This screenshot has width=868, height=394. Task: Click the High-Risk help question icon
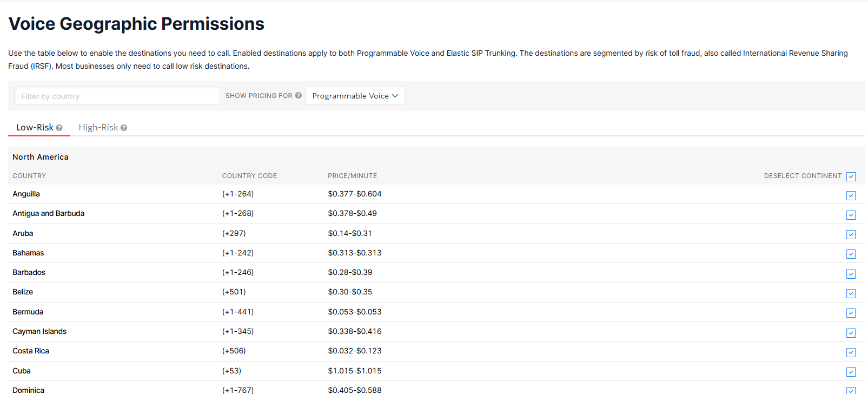124,128
